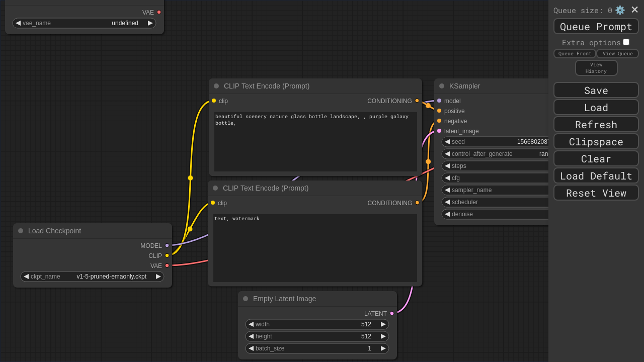The image size is (644, 362).
Task: Click the Load Default button
Action: tap(596, 176)
